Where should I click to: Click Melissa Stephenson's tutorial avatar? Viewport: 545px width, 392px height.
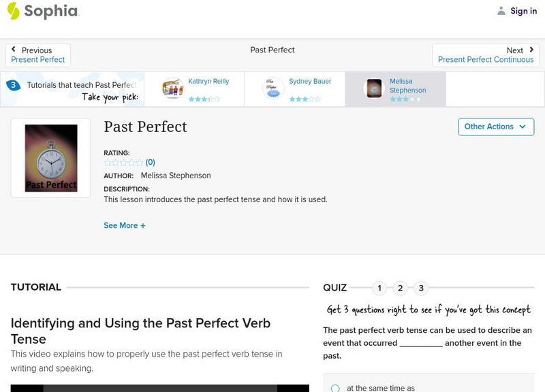click(x=375, y=88)
